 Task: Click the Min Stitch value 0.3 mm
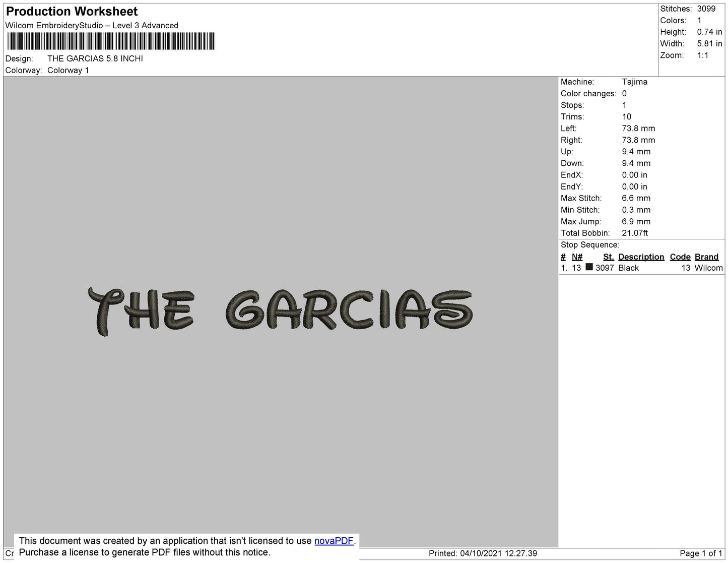point(636,210)
